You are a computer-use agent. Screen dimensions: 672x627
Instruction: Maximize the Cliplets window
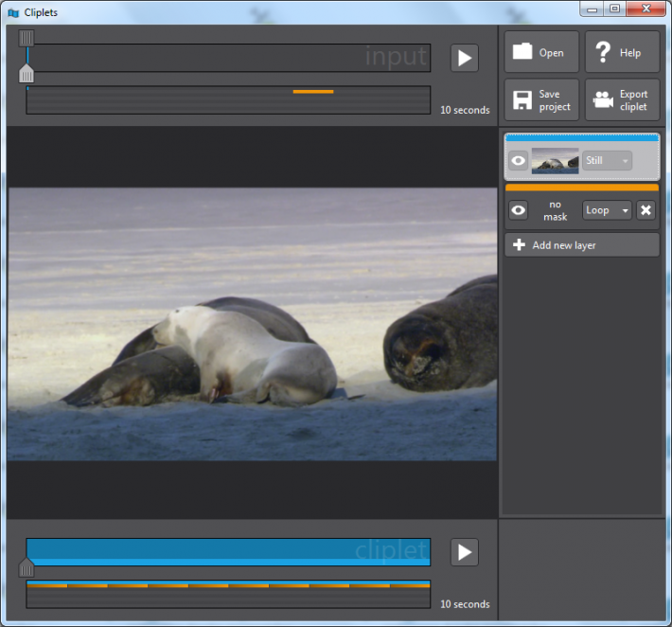pyautogui.click(x=615, y=9)
